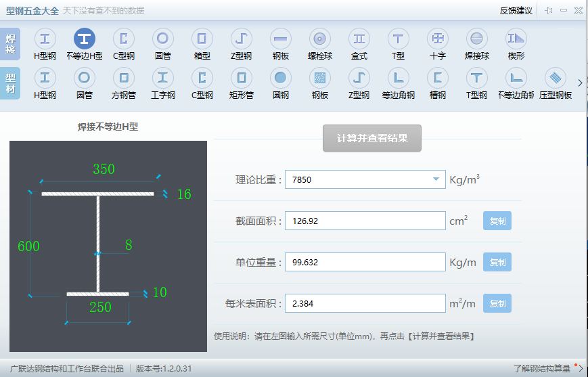Open the 理论比重 dropdown arrow
Screen dimensions: 588x377
coord(436,179)
